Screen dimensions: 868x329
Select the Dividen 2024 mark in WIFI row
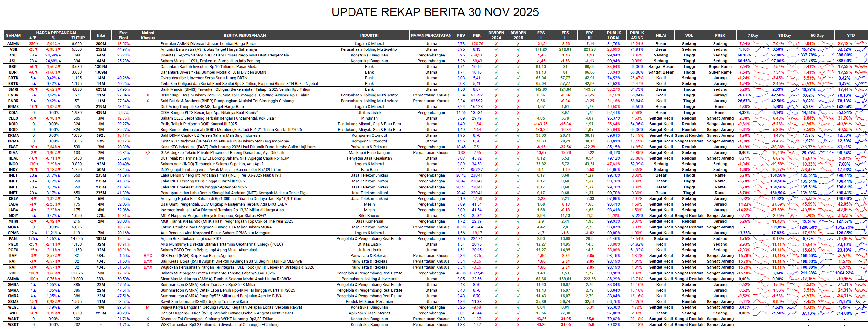496,313
